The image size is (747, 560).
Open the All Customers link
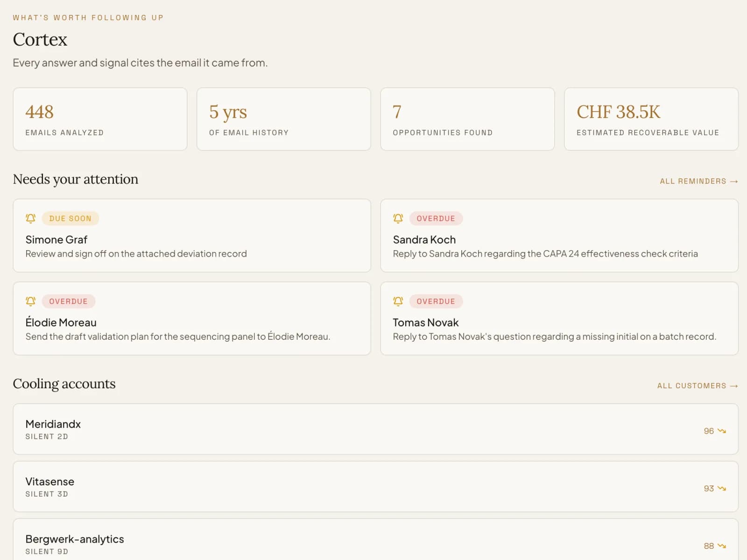click(698, 386)
